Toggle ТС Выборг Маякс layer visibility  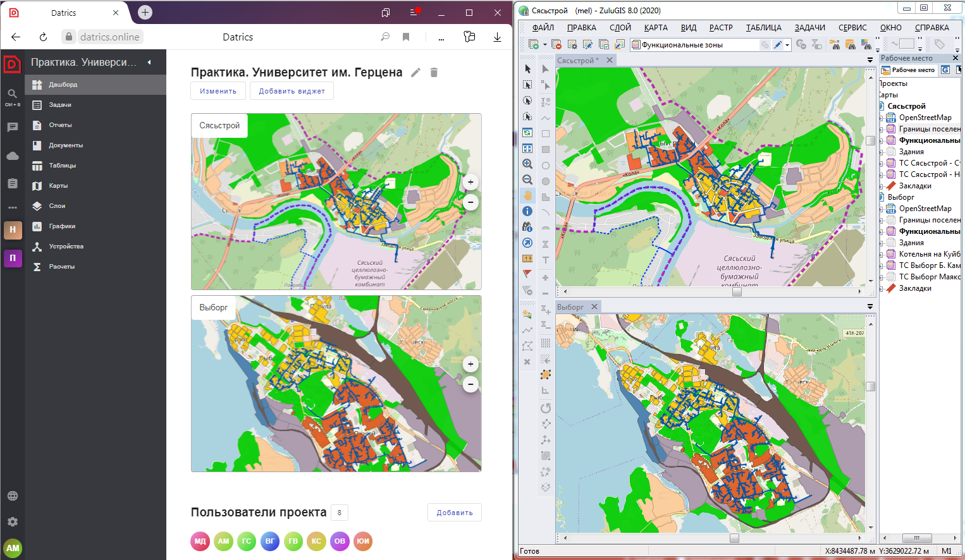point(891,277)
